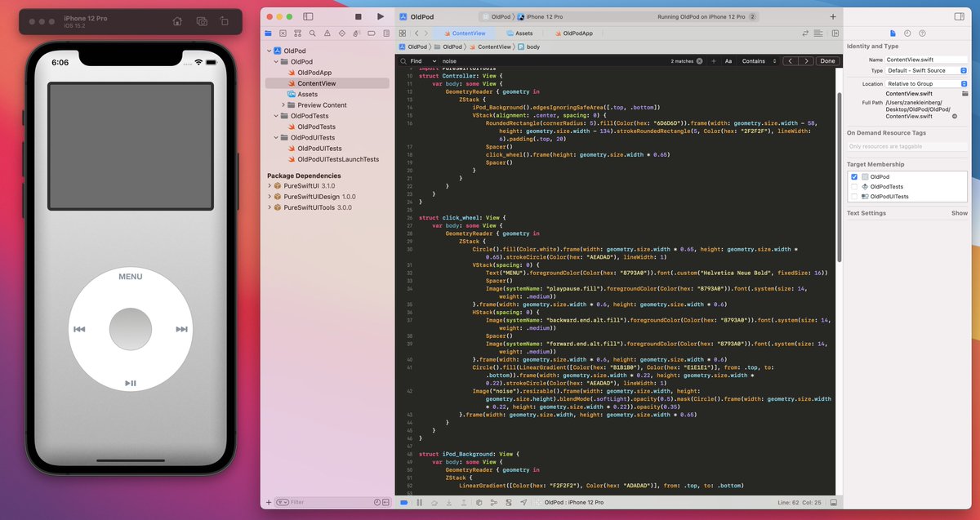Open the related items grid menu
This screenshot has width=980, height=520.
[x=403, y=33]
